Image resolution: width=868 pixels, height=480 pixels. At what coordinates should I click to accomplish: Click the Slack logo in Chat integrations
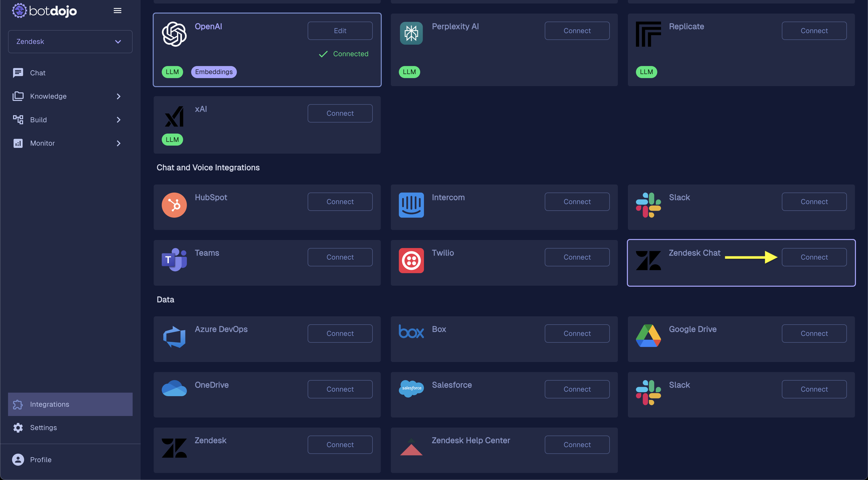point(648,205)
